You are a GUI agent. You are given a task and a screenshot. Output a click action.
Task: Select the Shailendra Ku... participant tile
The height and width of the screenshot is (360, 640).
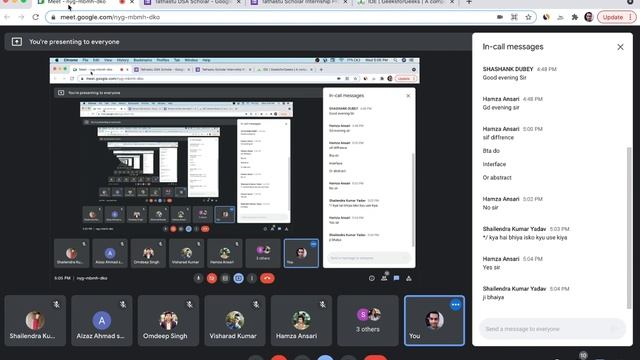tap(35, 320)
